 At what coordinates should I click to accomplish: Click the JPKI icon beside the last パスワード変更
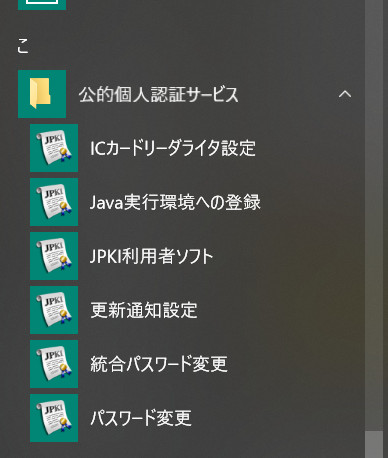pyautogui.click(x=54, y=418)
